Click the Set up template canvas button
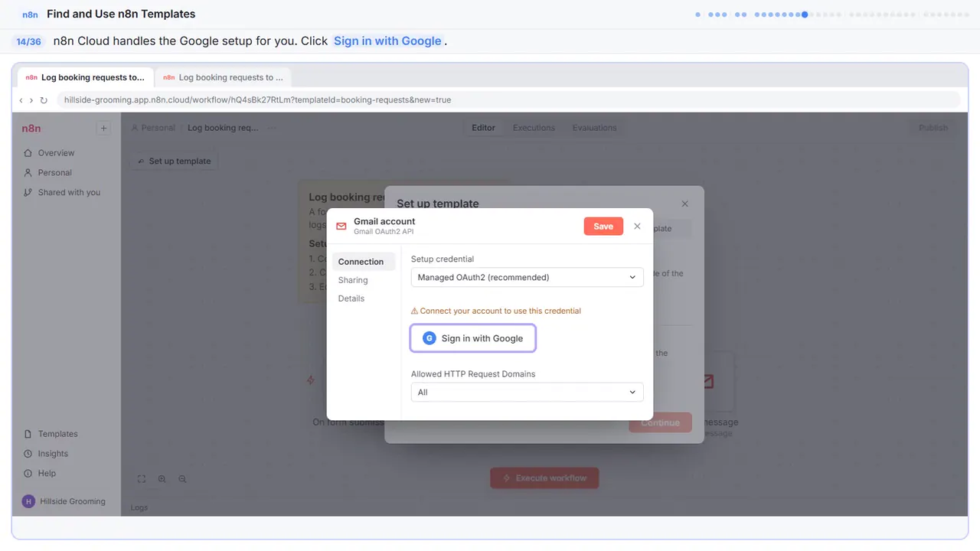This screenshot has width=980, height=551. pyautogui.click(x=174, y=161)
